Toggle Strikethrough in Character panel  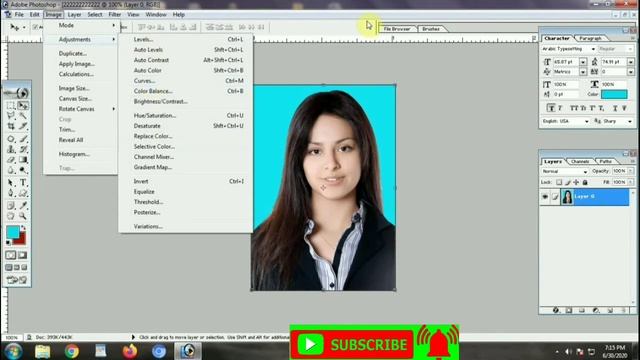pos(624,108)
